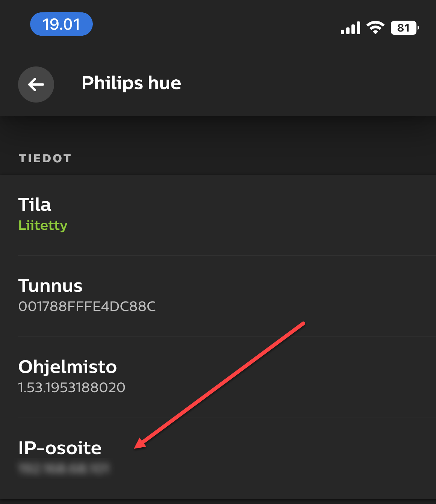Screen dimensions: 436x504
Task: Select the bridge ID 001788FFFE4DC88C
Action: coord(87,306)
